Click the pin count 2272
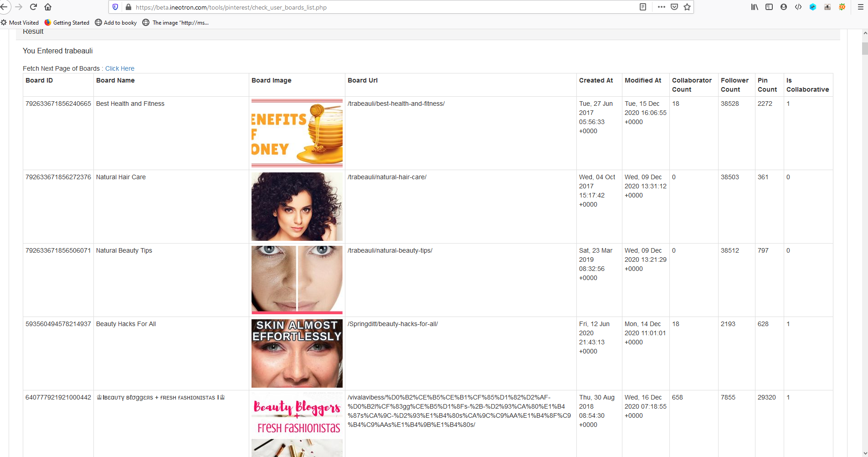 [765, 104]
